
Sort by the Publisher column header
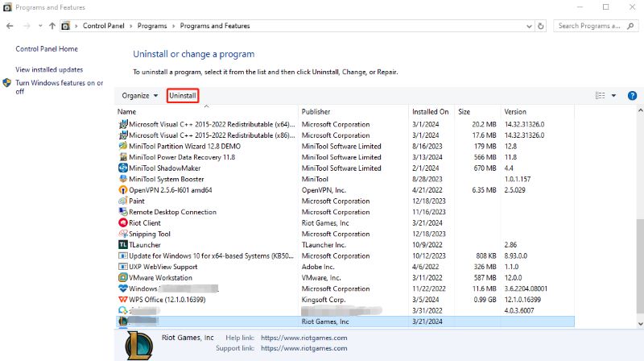316,111
